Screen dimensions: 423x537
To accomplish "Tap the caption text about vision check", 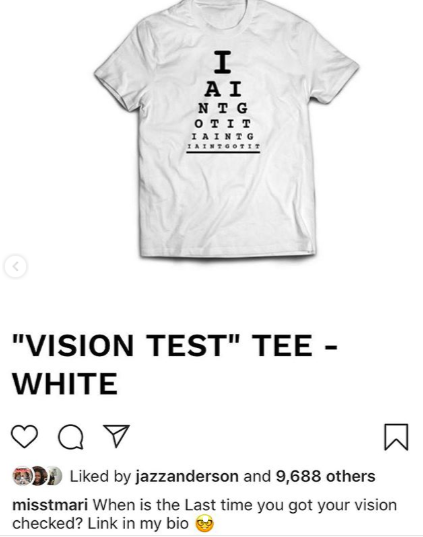I will [204, 514].
